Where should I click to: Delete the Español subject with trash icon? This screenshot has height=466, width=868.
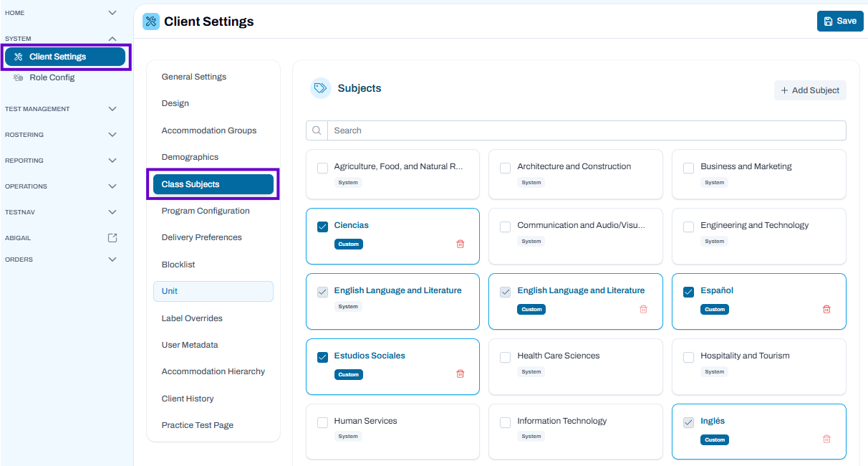pos(826,309)
